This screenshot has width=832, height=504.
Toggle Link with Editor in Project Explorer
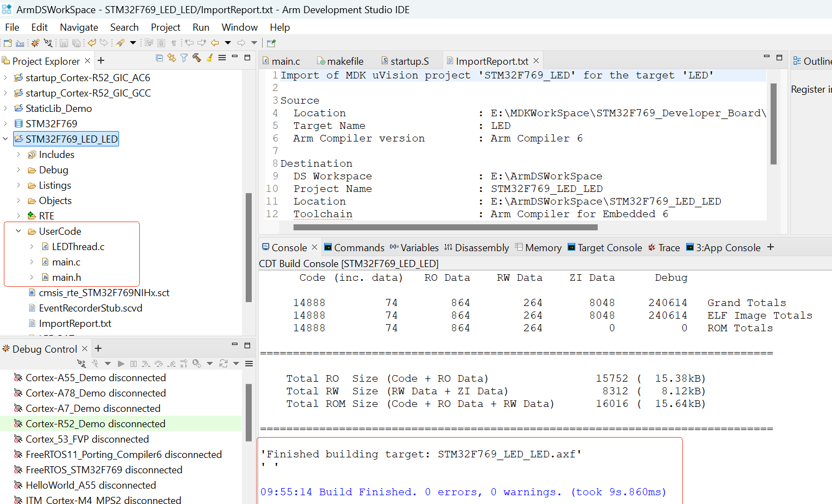[x=172, y=58]
